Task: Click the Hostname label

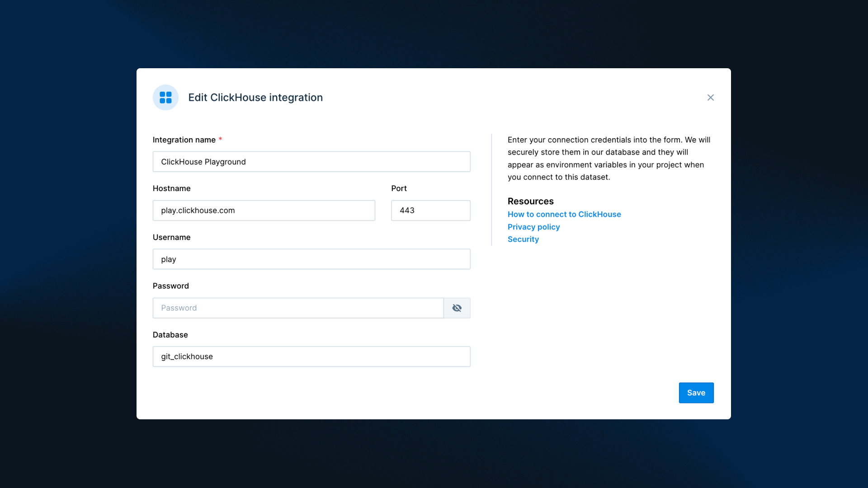Action: point(172,188)
